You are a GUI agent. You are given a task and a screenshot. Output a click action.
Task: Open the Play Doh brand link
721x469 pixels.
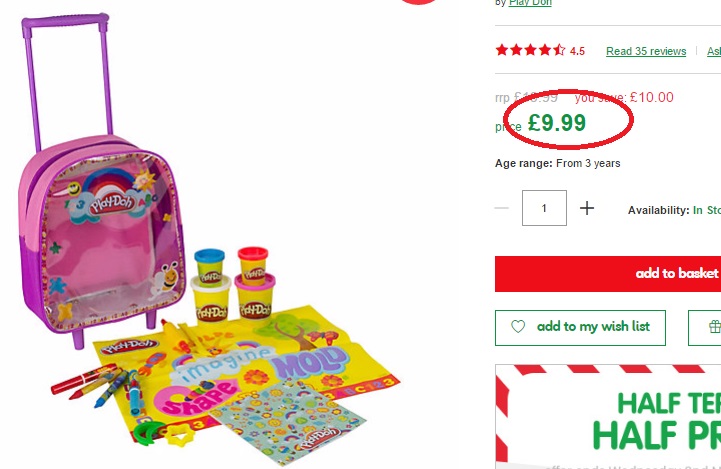pos(530,3)
